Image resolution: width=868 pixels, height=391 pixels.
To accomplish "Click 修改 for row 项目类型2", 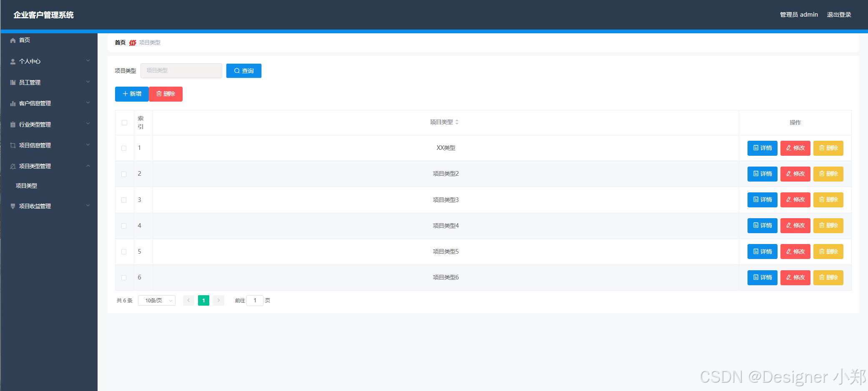I will (x=795, y=174).
